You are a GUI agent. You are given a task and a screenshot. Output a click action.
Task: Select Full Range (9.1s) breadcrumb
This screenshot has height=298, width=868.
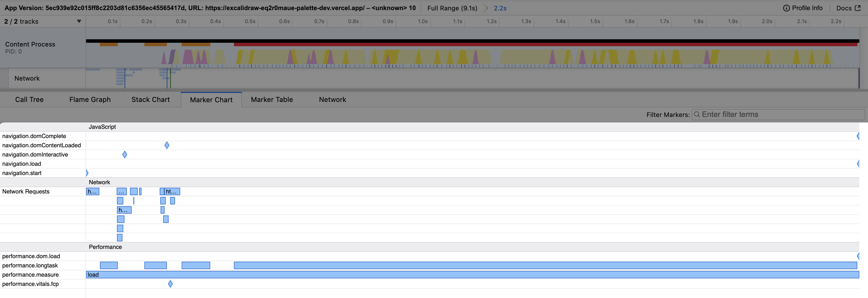coord(452,8)
